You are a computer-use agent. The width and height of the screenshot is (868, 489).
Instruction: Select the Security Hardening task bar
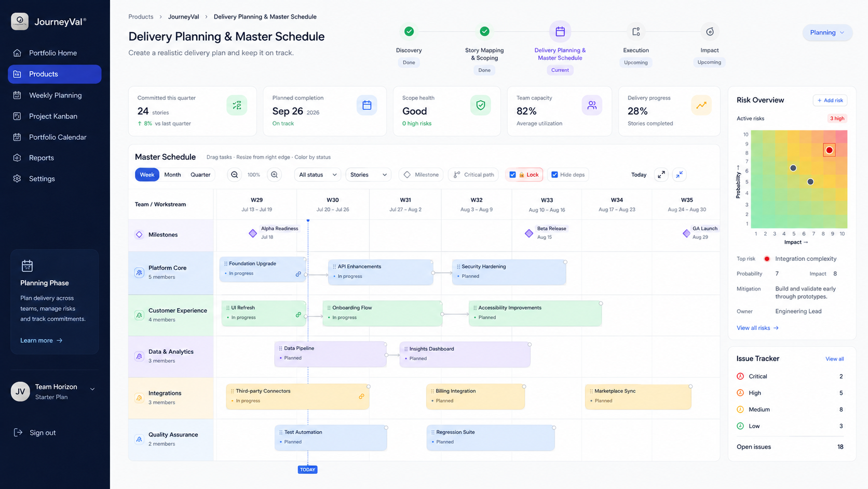point(509,272)
